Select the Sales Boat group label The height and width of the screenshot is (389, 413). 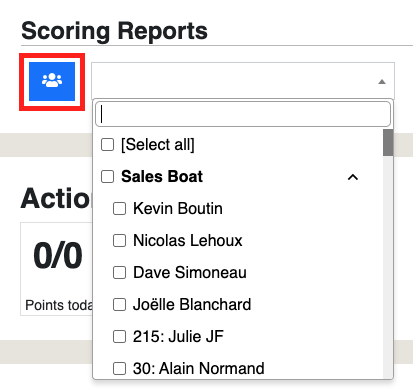162,177
